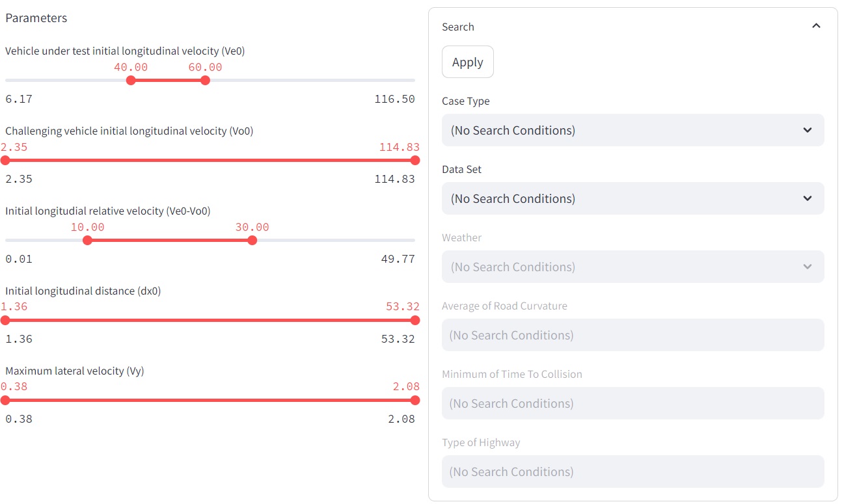Click the Vy slider's 2.08 maximum handle

tap(415, 400)
